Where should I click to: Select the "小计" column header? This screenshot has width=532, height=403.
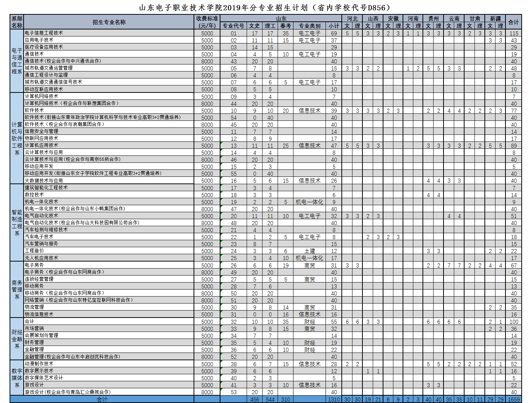pos(334,26)
